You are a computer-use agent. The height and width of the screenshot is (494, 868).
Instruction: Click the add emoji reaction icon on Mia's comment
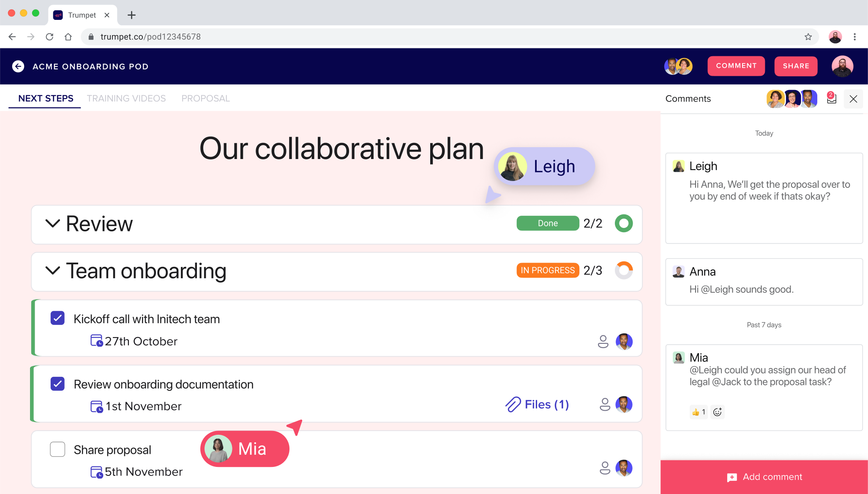click(x=717, y=412)
